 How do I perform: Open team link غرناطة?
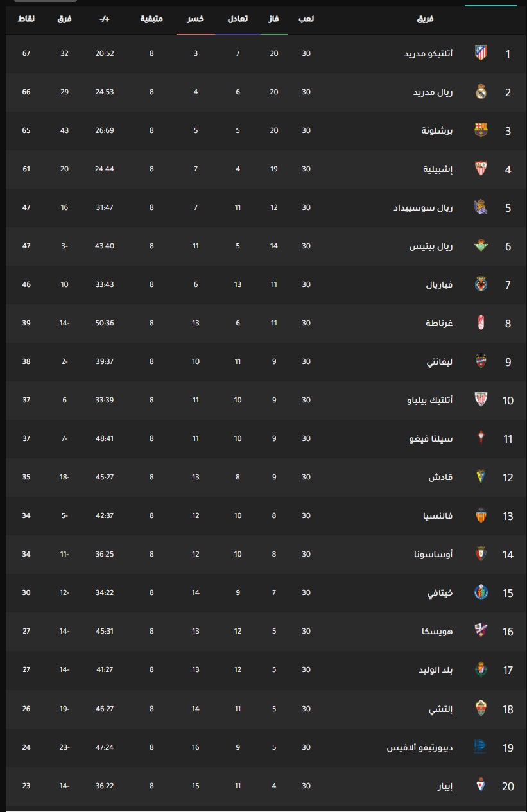(440, 323)
